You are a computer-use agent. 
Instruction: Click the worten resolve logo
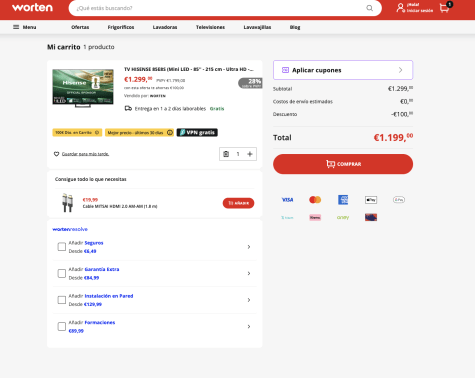coord(70,229)
